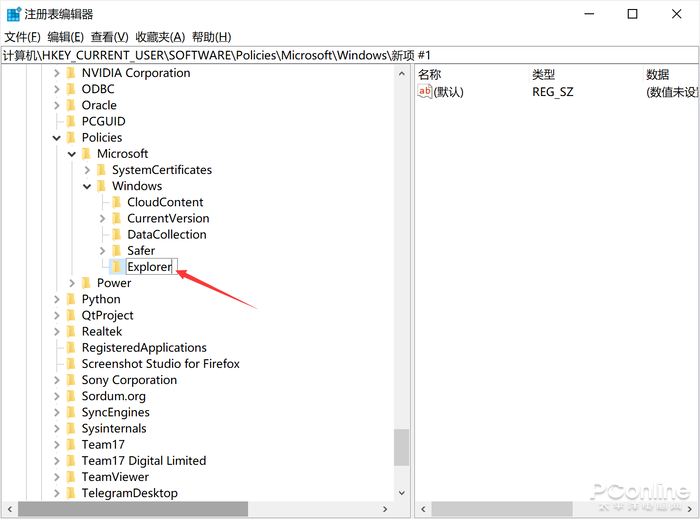Click the SyncEngines folder icon
This screenshot has width=700, height=519.
71,412
